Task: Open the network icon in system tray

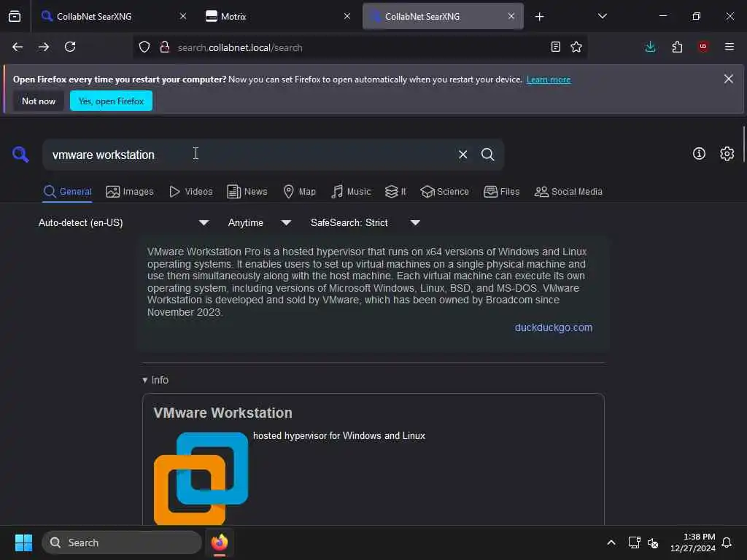Action: (634, 542)
